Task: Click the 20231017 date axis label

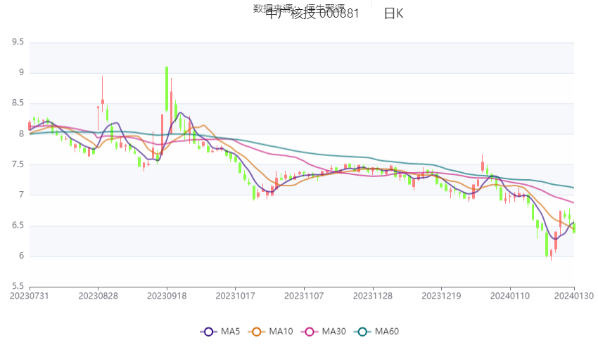Action: tap(235, 296)
